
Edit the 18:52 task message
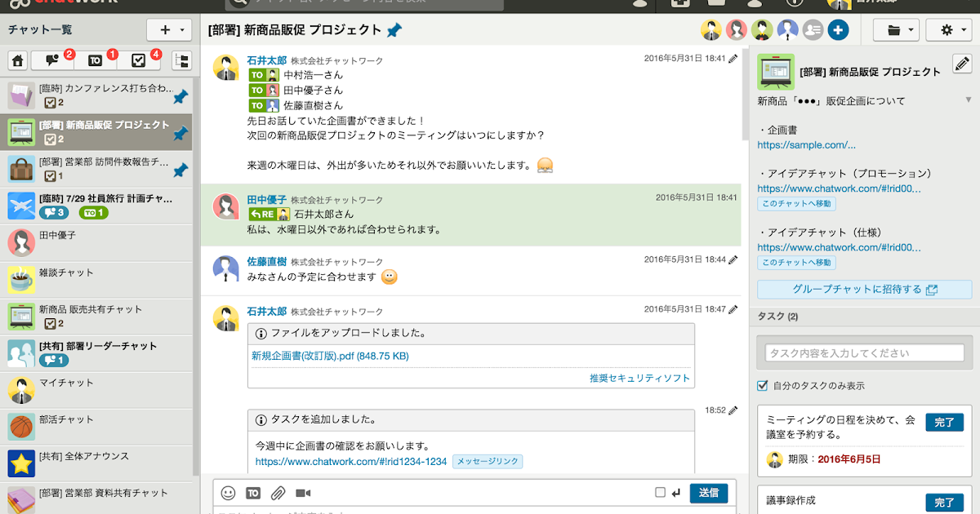(x=733, y=410)
